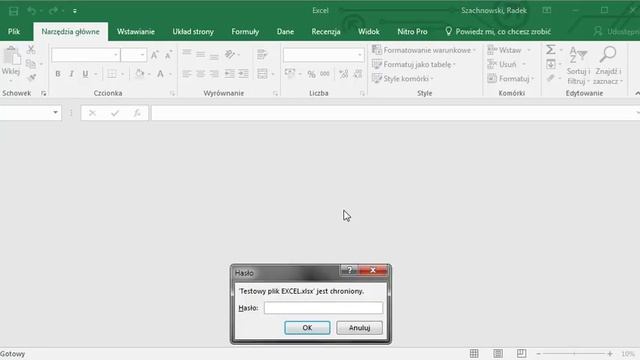The image size is (640, 360).
Task: Click the decrease decimal icon
Action: [358, 74]
